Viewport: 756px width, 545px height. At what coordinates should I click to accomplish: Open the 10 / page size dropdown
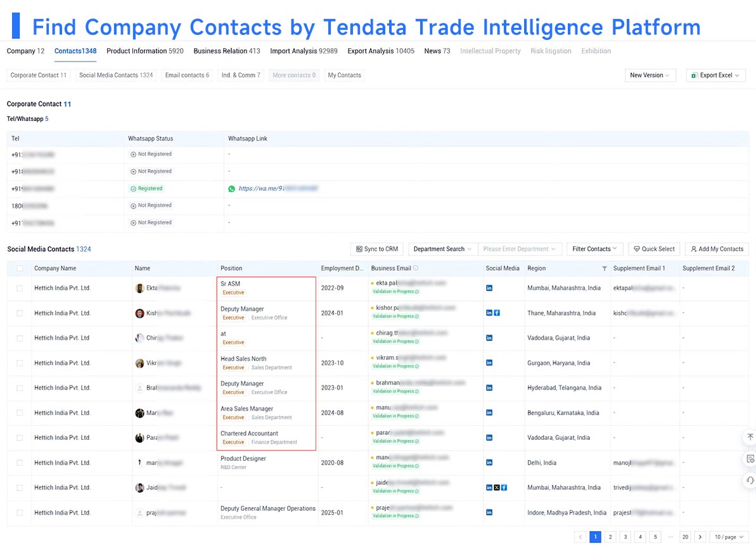[729, 537]
